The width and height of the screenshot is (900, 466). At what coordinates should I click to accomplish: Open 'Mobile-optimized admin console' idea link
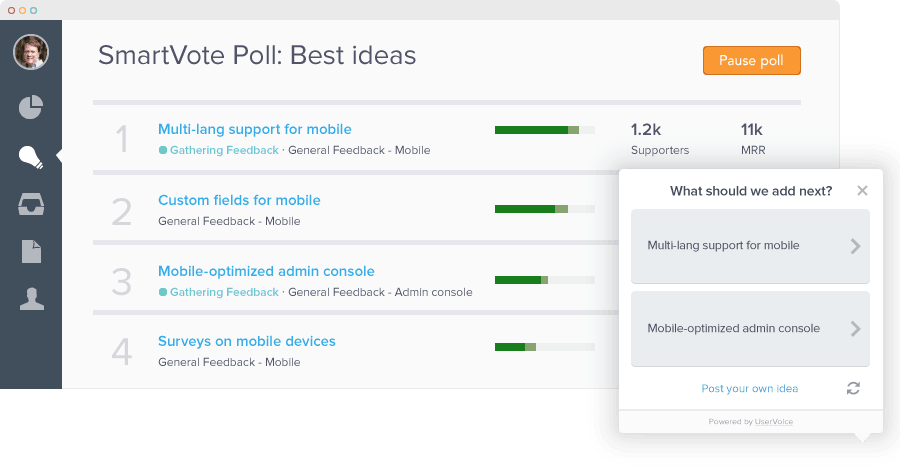pyautogui.click(x=266, y=271)
